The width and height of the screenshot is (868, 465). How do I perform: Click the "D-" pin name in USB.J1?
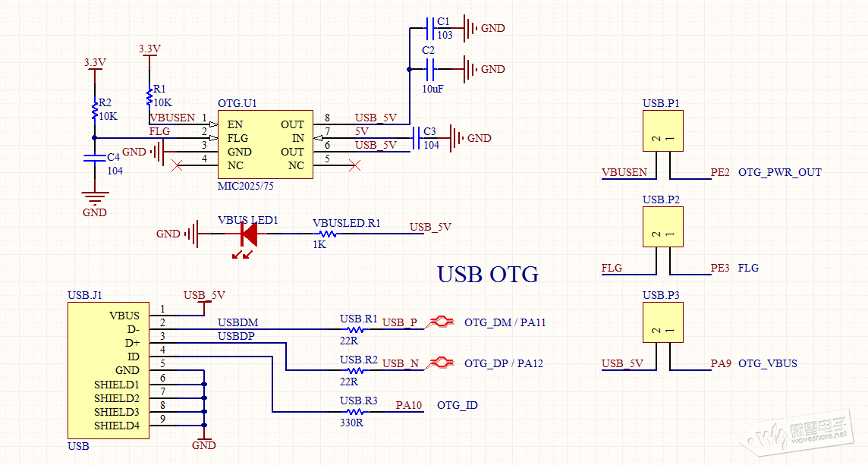tap(133, 329)
